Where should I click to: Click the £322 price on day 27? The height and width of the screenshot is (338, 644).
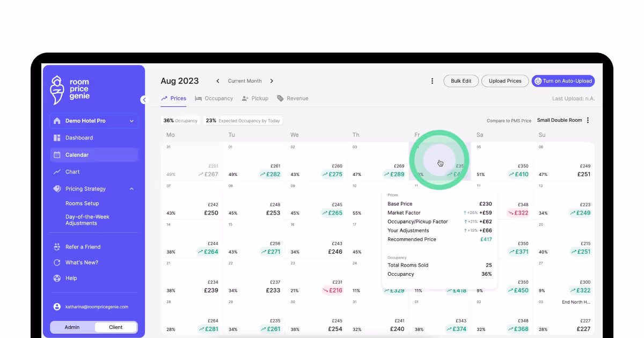pyautogui.click(x=580, y=290)
